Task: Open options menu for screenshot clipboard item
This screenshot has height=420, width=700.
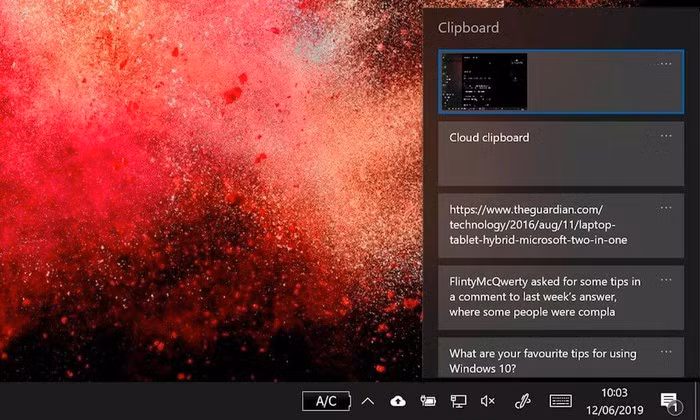Action: tap(666, 64)
